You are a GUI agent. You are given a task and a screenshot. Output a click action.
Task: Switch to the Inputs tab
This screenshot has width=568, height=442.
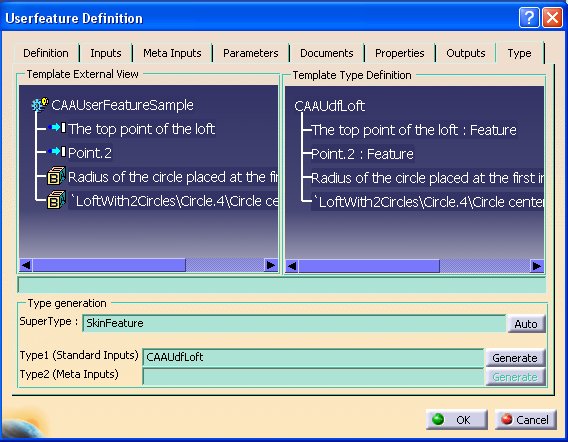[106, 53]
